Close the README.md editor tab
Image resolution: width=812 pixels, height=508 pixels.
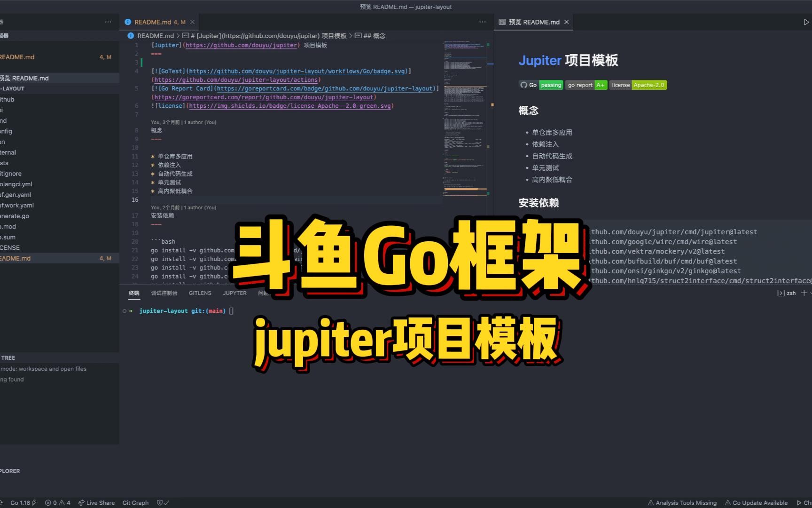click(x=192, y=22)
